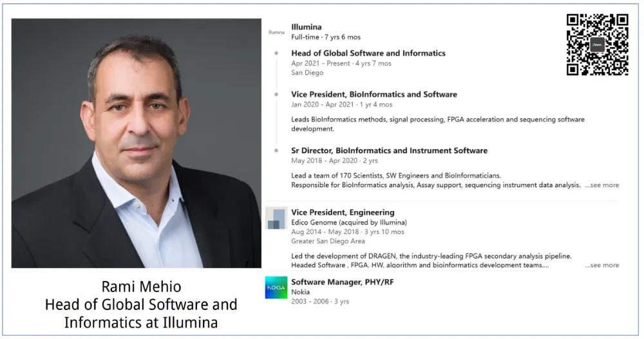Click 'Greater San Diego Area' location text
The image size is (644, 339).
(x=328, y=241)
